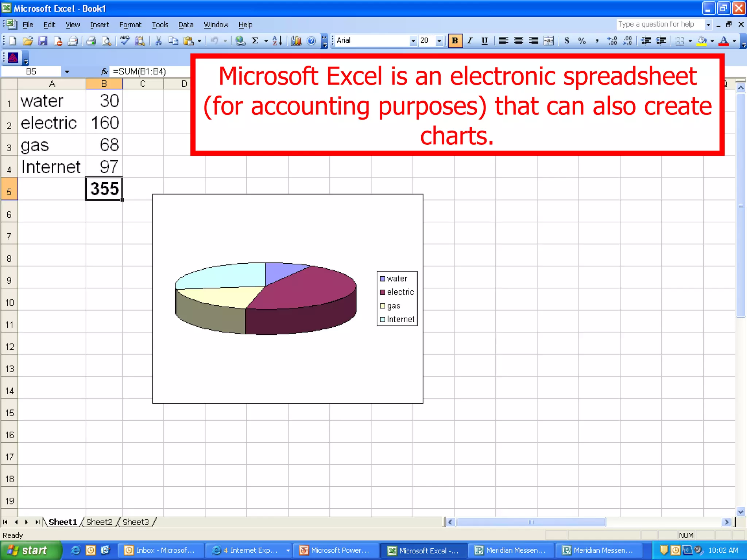Screen dimensions: 747x560
Task: Open the Data menu
Action: [x=186, y=25]
